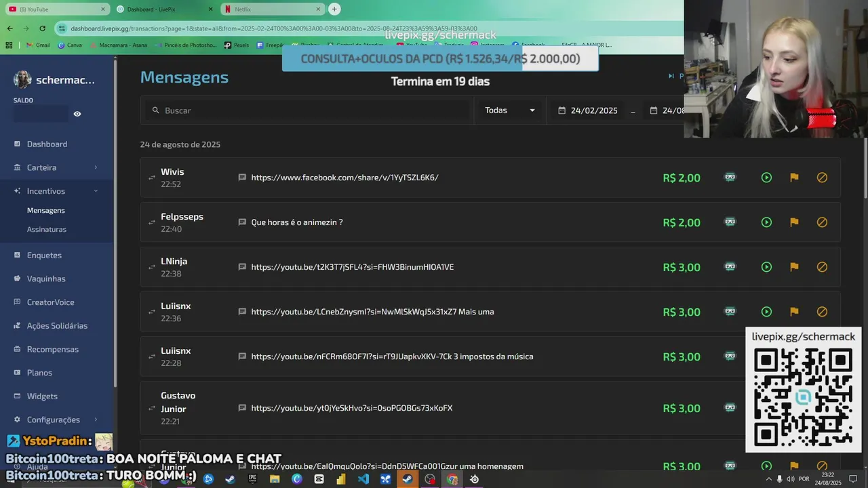Click the Buscar search field
This screenshot has height=488, width=868.
pyautogui.click(x=307, y=110)
